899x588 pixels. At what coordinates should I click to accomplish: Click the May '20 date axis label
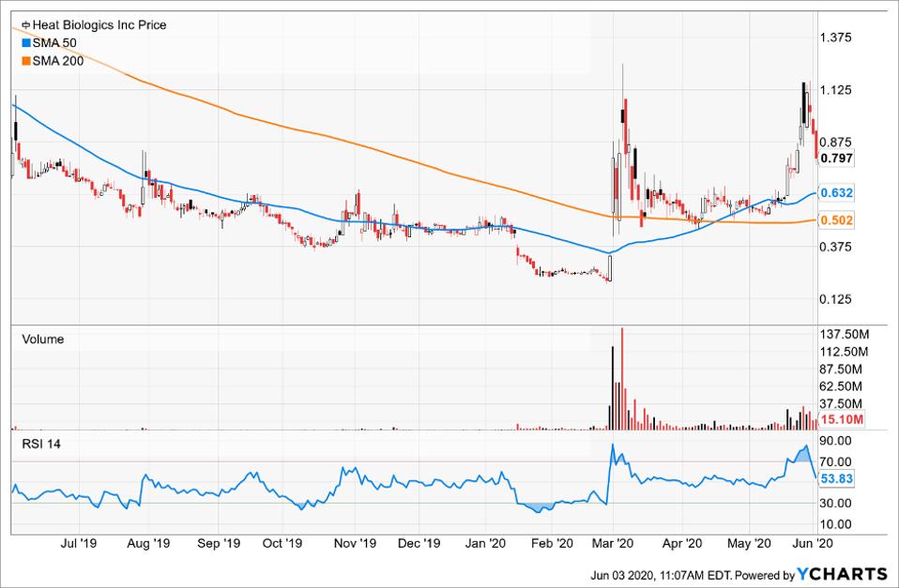click(x=750, y=543)
